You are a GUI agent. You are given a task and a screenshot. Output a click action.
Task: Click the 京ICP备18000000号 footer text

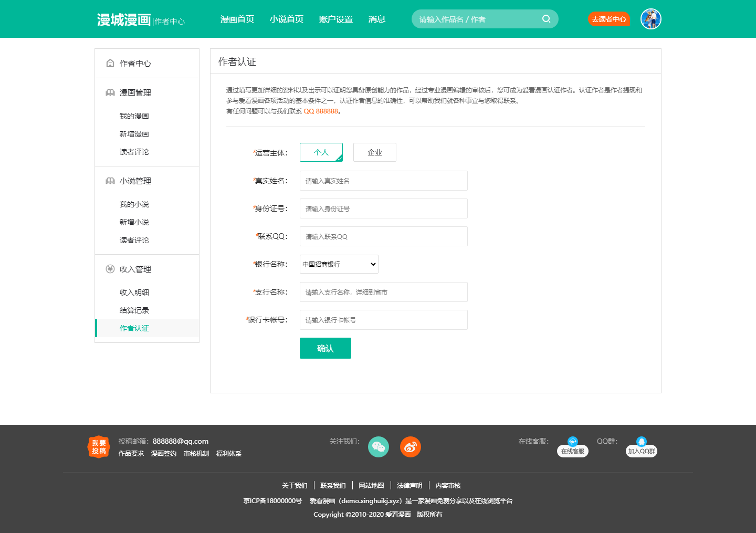[x=272, y=501]
